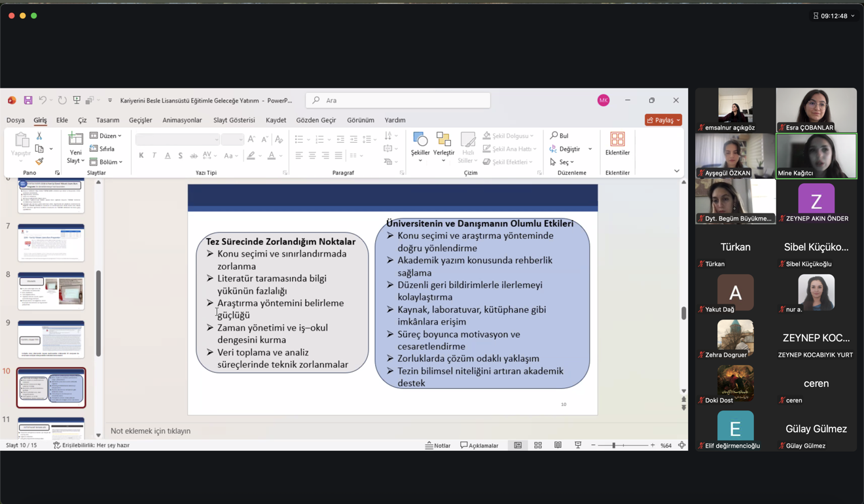
Task: Open the Animasyonlar ribbon tab
Action: pos(182,120)
